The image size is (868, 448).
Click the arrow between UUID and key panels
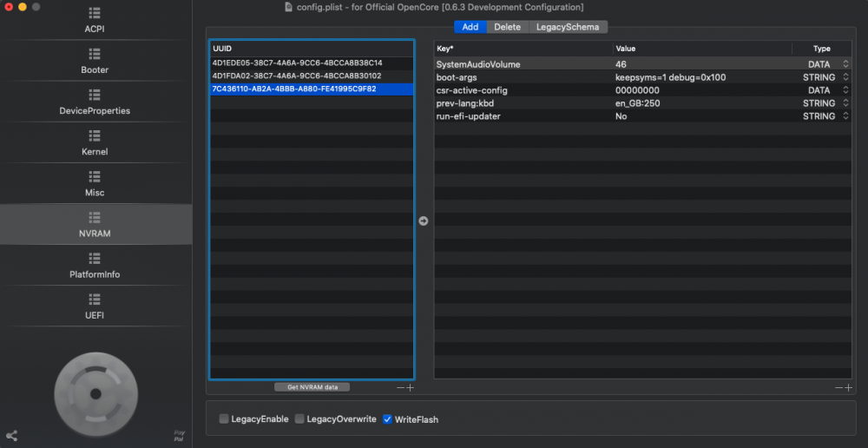tap(424, 221)
